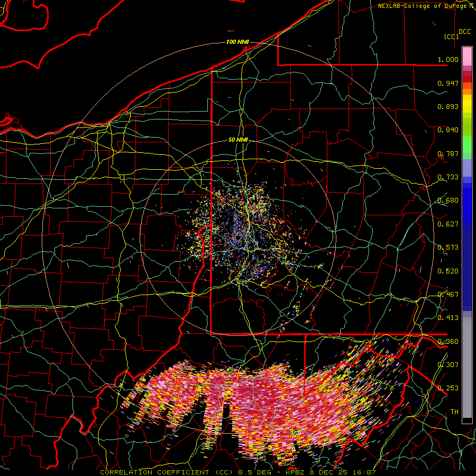Click the 1.000 scale value

pos(448,59)
